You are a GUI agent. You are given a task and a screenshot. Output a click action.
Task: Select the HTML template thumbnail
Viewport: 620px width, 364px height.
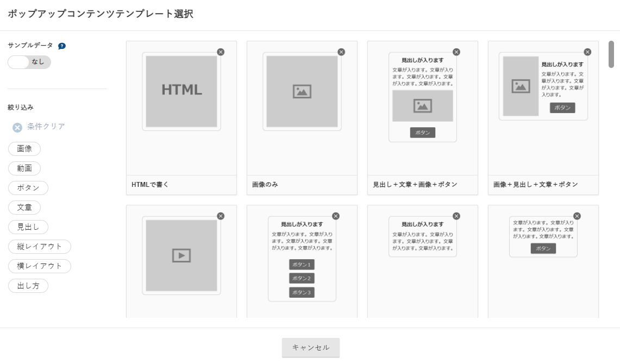pos(181,91)
